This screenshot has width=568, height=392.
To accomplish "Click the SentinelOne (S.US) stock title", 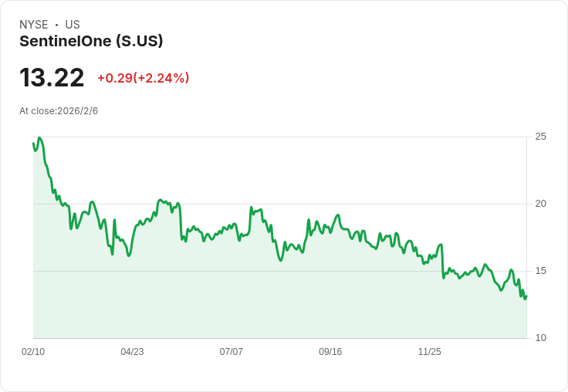I will (x=91, y=42).
